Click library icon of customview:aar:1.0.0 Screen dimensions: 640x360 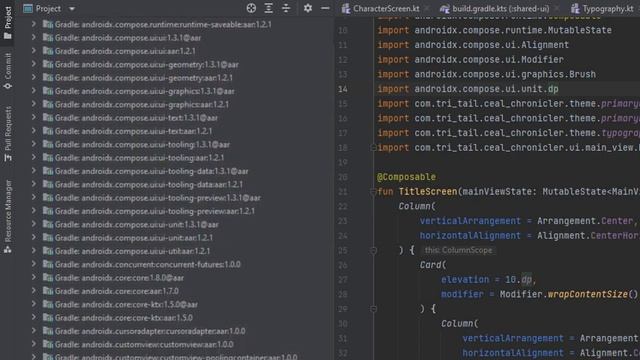48,344
